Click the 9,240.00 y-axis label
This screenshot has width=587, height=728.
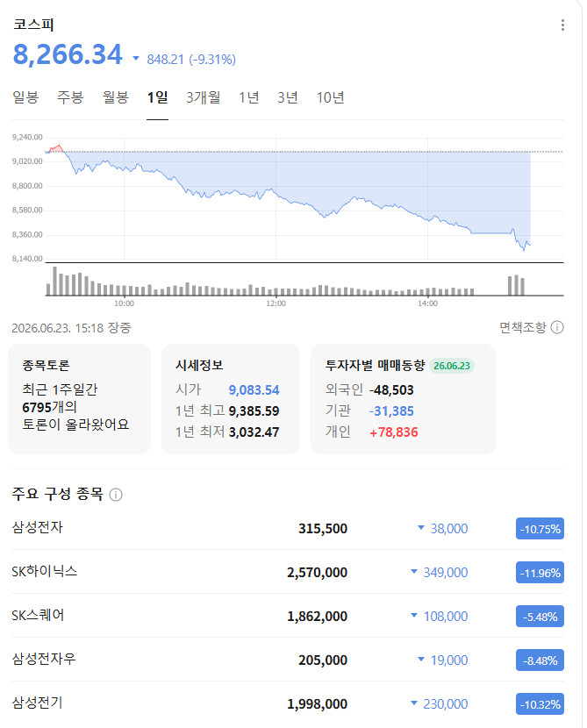pyautogui.click(x=27, y=137)
